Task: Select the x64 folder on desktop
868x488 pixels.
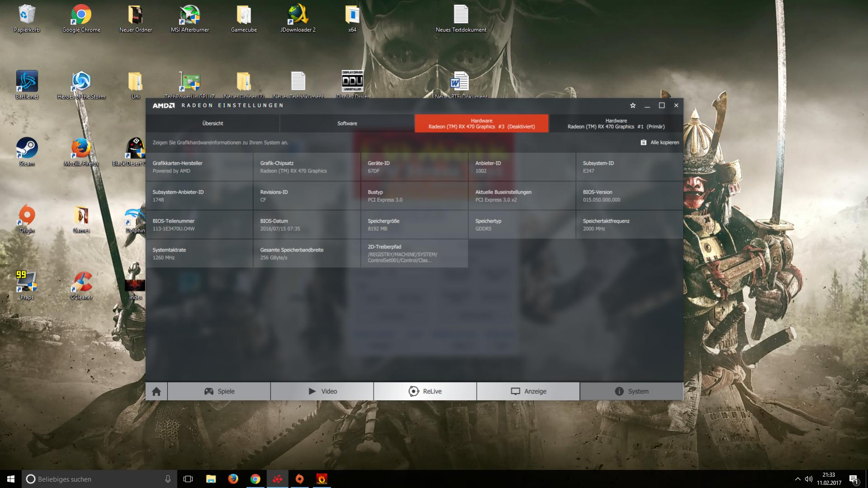Action: pyautogui.click(x=352, y=19)
